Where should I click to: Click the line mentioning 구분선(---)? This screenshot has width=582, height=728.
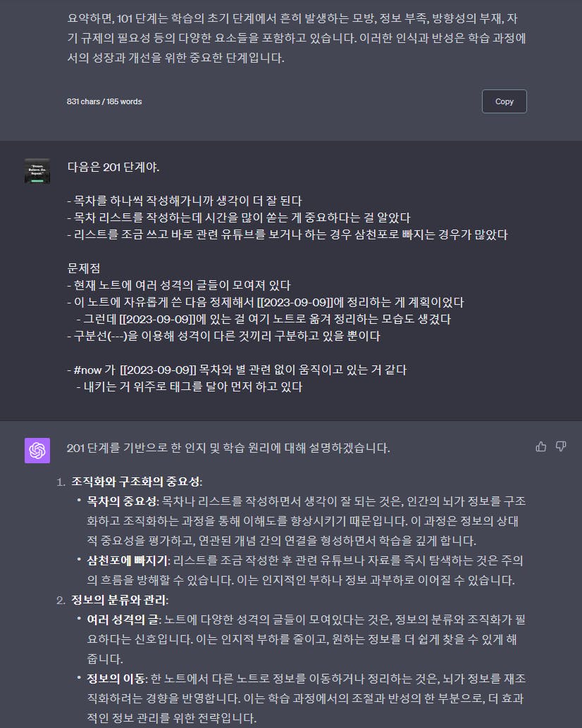point(224,336)
